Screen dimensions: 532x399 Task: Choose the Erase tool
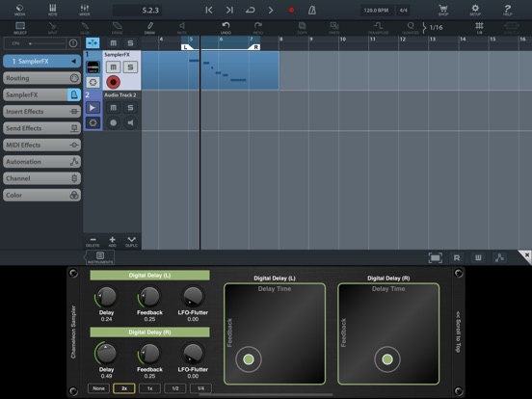pos(117,28)
